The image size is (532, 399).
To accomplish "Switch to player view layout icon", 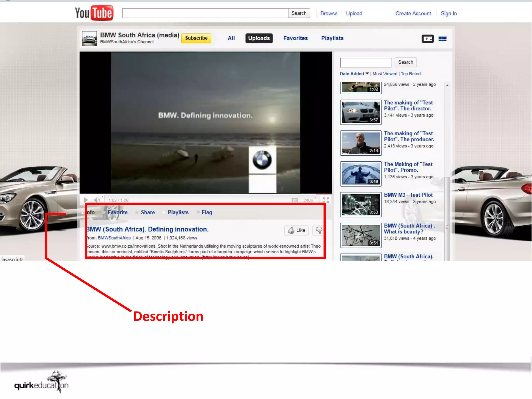I will [x=427, y=39].
